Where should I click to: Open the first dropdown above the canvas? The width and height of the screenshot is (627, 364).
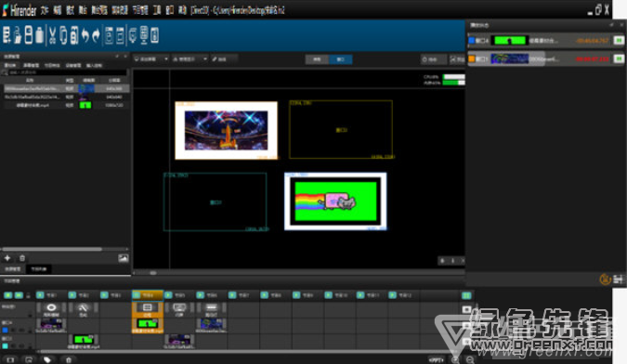(x=151, y=59)
